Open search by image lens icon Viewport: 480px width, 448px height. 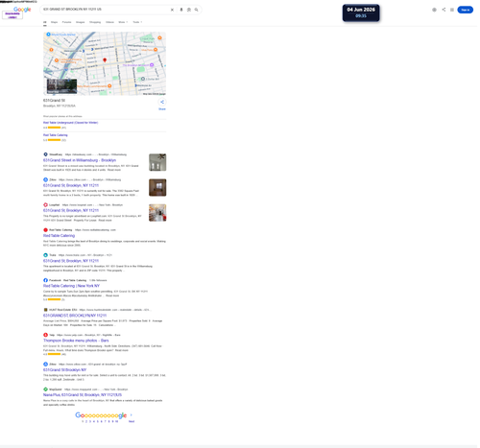[189, 10]
